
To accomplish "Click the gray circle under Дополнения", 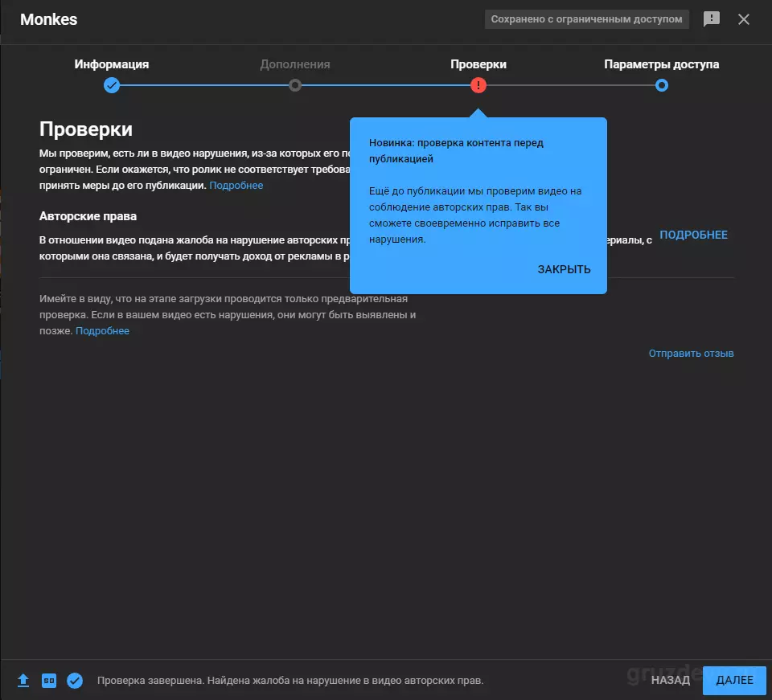I will pos(295,85).
